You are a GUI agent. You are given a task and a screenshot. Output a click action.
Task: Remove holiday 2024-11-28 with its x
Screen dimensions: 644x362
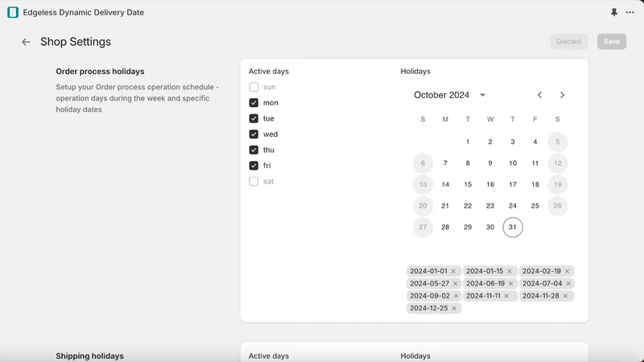tap(566, 296)
